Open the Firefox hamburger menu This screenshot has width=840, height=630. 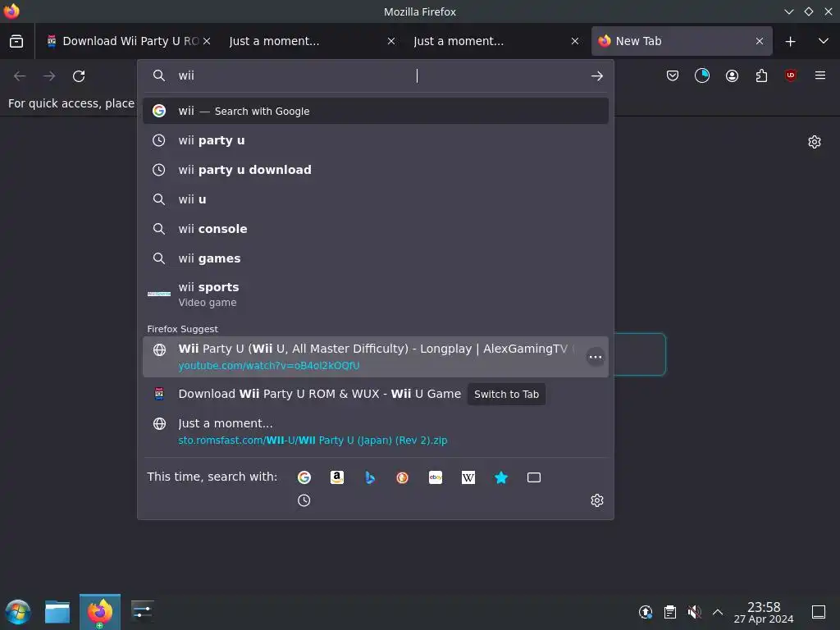coord(820,76)
